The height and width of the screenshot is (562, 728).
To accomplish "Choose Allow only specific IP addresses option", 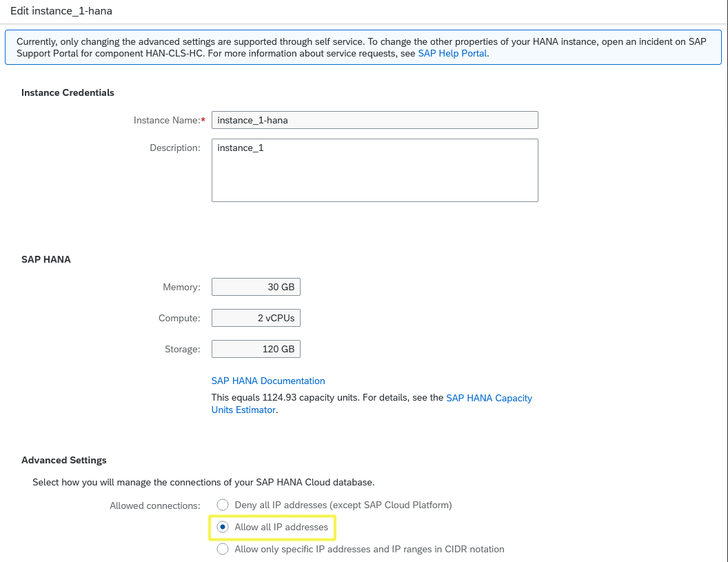I will pos(223,549).
